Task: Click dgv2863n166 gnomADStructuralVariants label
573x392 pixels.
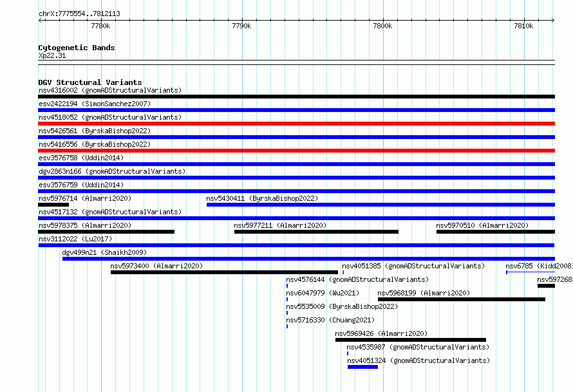Action: coord(112,171)
